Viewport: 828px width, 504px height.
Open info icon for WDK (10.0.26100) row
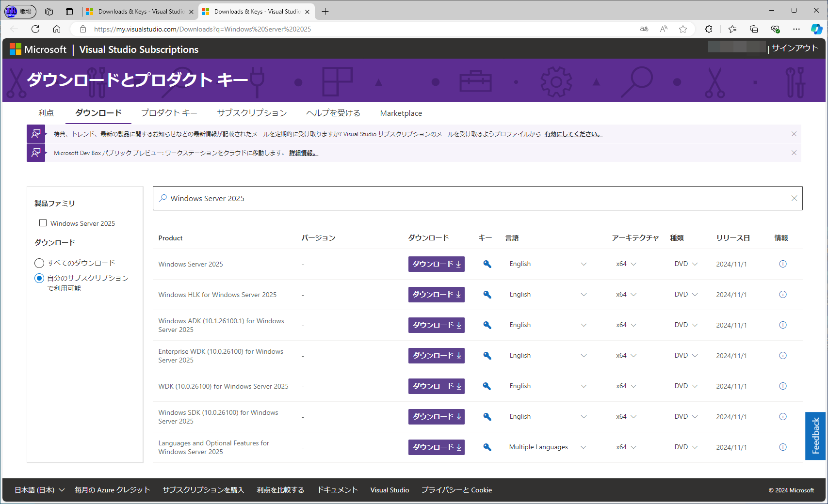pyautogui.click(x=782, y=386)
